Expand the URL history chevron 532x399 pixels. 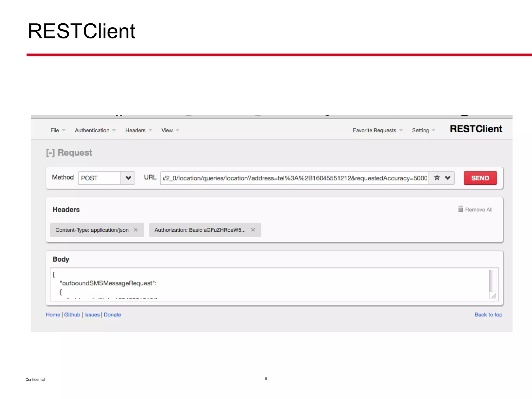[x=447, y=178]
